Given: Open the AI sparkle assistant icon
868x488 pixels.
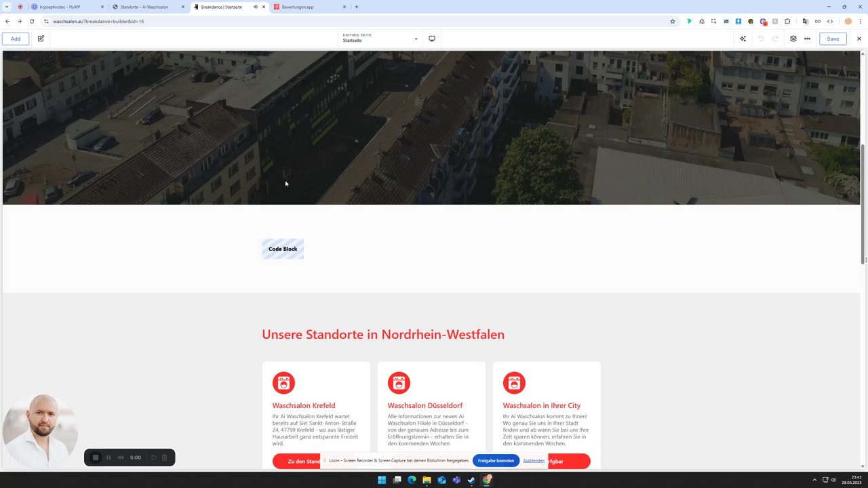Looking at the screenshot, I should [743, 39].
